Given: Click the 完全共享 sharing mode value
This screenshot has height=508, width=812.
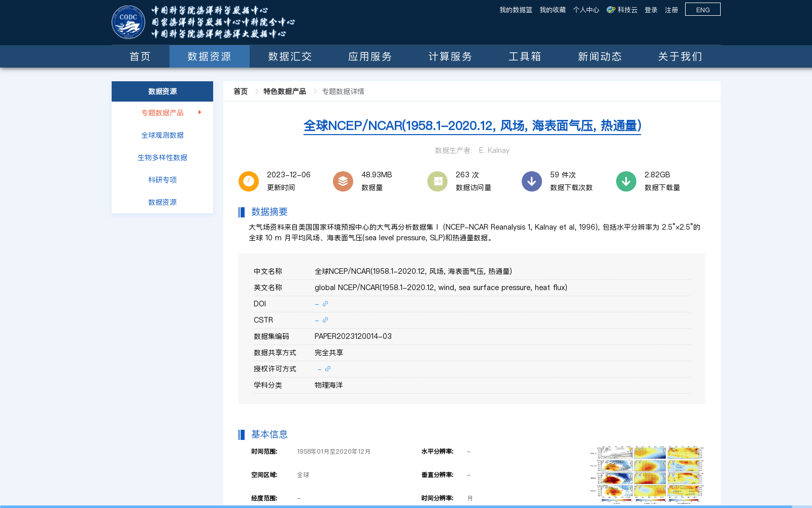Looking at the screenshot, I should pos(329,353).
